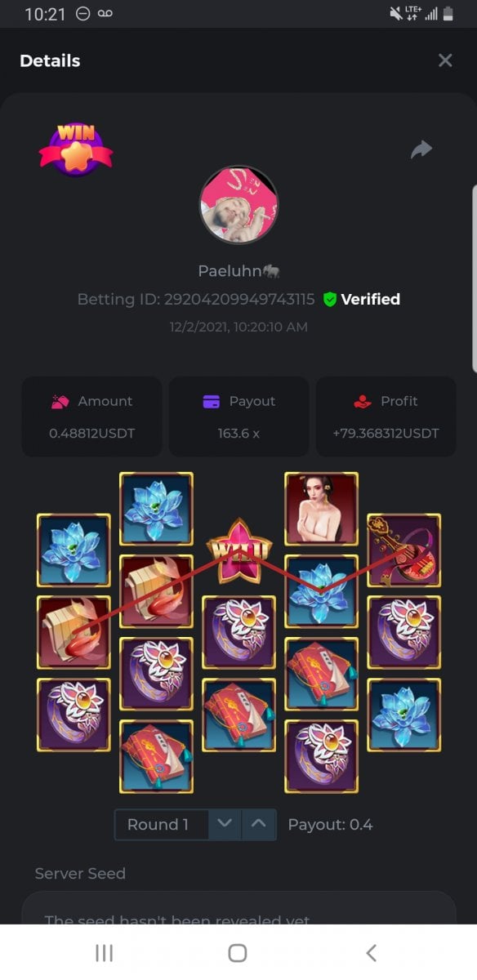The width and height of the screenshot is (477, 980).
Task: Go to next round with down chevron
Action: 226,824
